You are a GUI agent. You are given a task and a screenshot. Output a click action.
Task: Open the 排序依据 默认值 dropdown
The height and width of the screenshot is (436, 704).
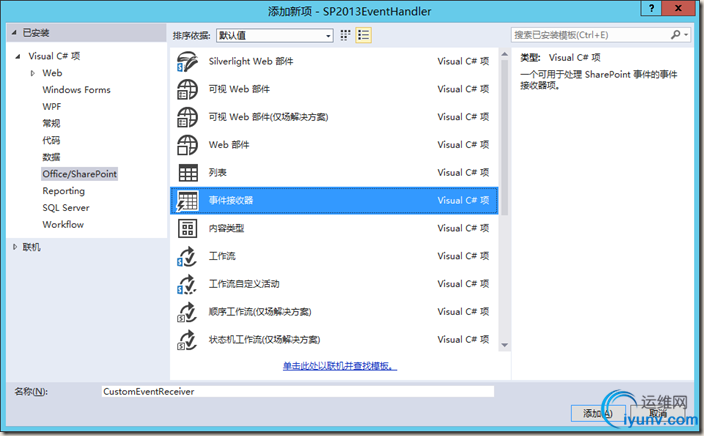(x=275, y=35)
